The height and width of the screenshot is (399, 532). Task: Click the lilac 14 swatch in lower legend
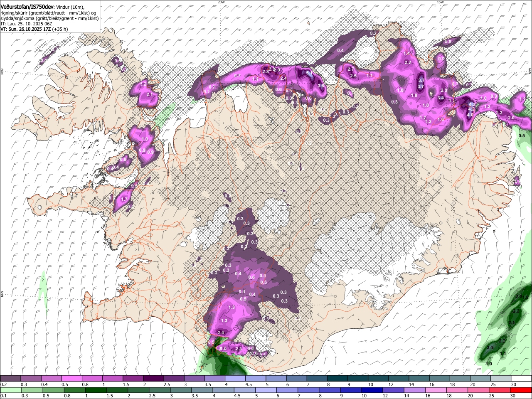point(415,390)
